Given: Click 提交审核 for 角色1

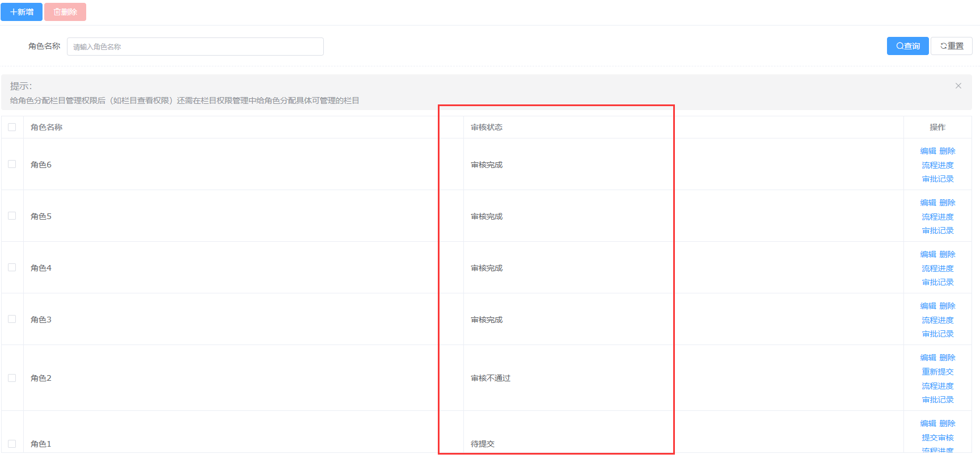Looking at the screenshot, I should (937, 438).
